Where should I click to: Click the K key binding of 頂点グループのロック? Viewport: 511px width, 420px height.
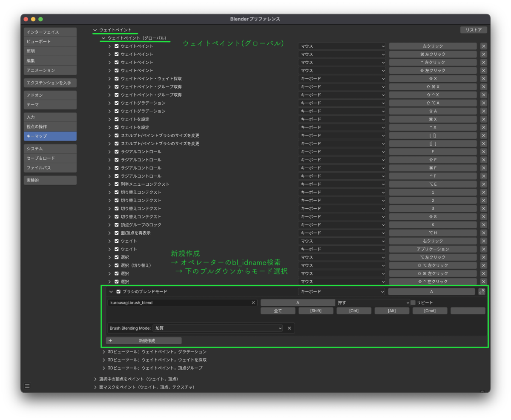point(433,225)
